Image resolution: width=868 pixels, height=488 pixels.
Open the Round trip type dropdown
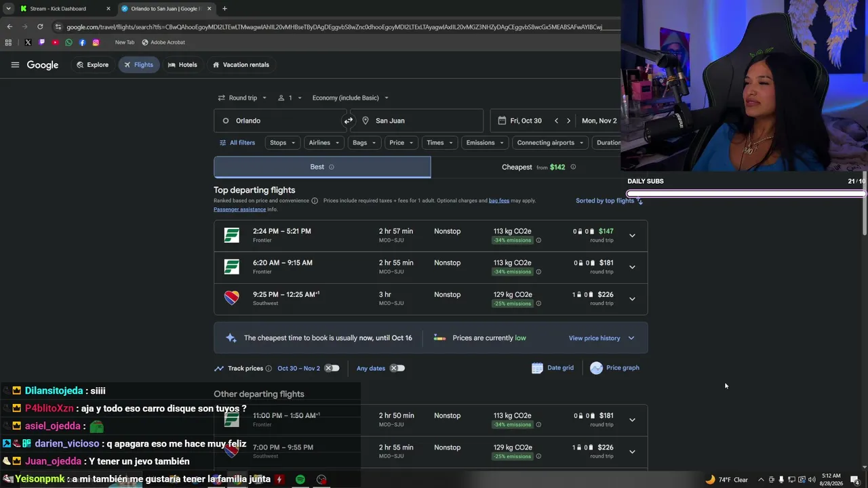(242, 98)
